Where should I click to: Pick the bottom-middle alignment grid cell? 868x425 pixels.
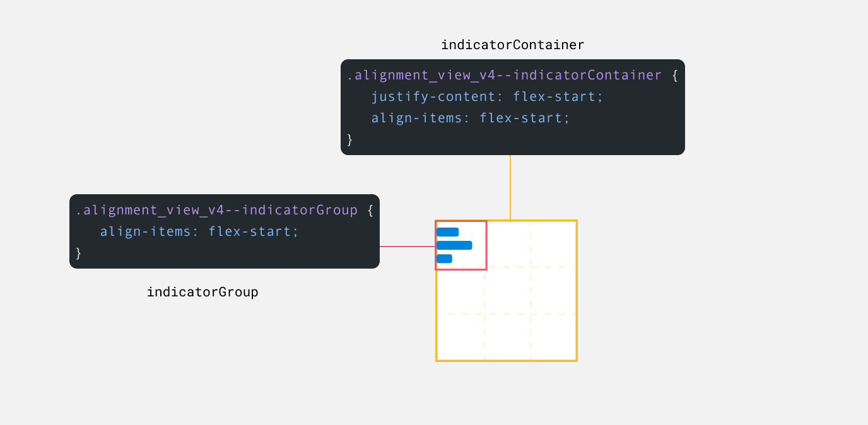pyautogui.click(x=507, y=337)
